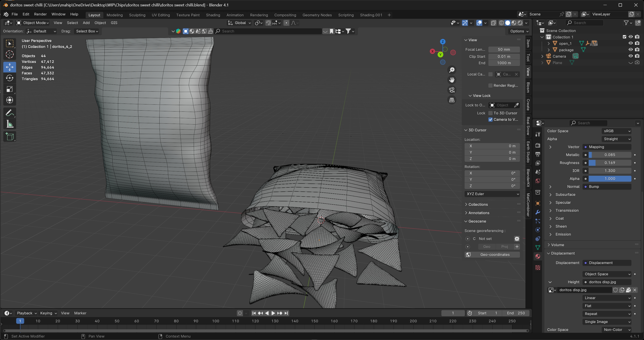The width and height of the screenshot is (644, 340).
Task: Select the Rotate tool in toolbar
Action: click(9, 78)
